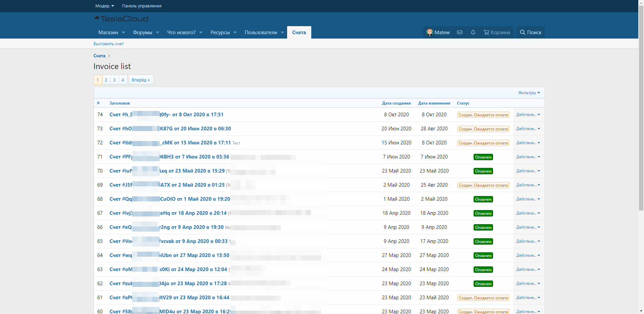
Task: Expand Действие menu for invoice 74
Action: point(528,115)
